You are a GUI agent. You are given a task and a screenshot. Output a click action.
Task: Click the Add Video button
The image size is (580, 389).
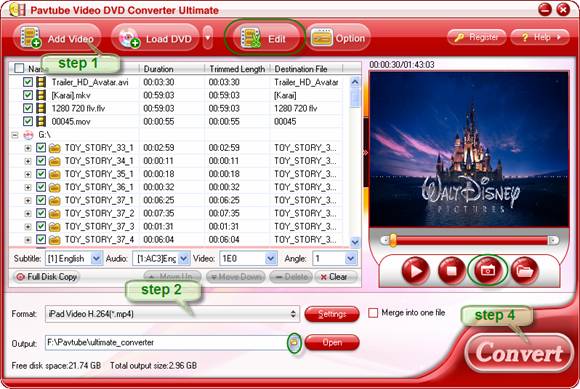point(57,38)
